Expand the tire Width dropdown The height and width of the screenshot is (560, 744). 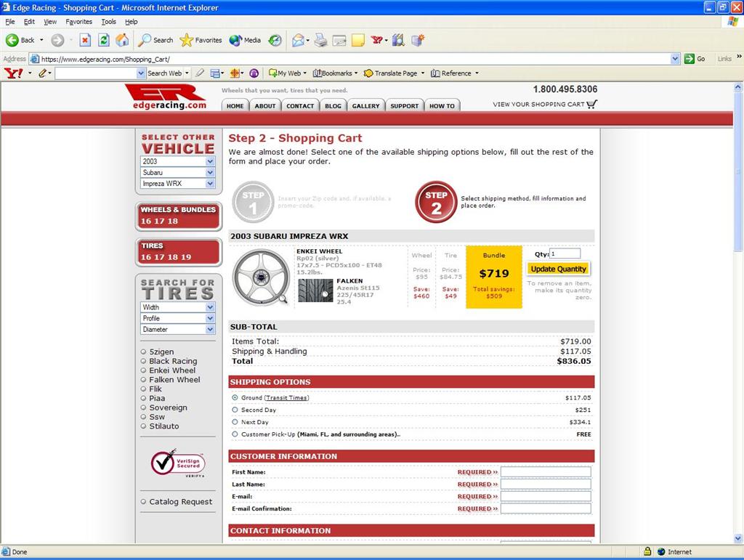pos(178,307)
